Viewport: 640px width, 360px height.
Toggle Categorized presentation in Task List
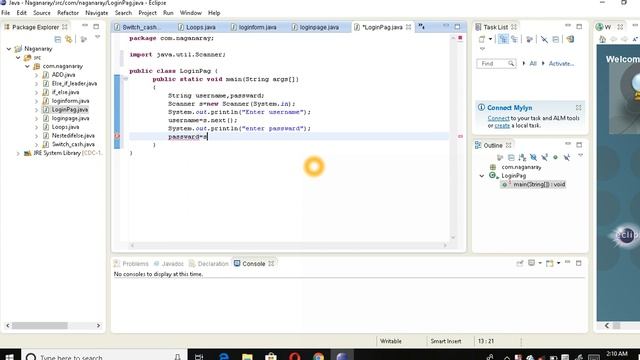pyautogui.click(x=503, y=39)
